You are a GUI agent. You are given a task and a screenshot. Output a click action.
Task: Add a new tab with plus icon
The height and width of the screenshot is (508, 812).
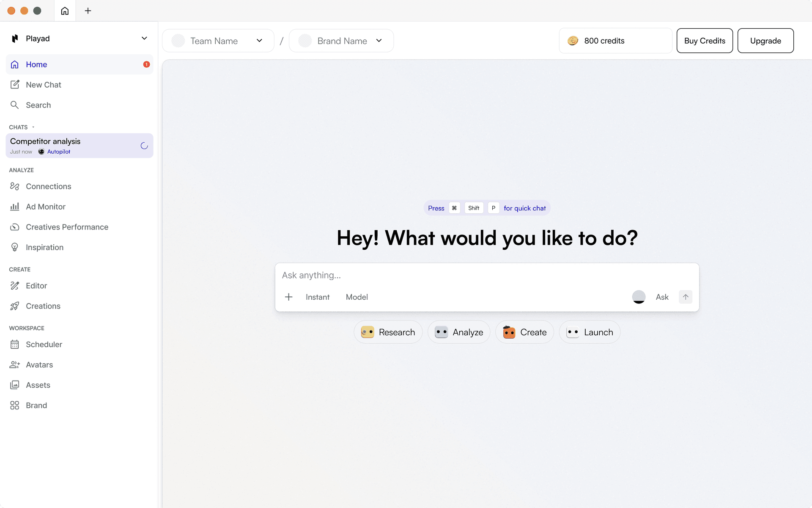click(x=88, y=11)
